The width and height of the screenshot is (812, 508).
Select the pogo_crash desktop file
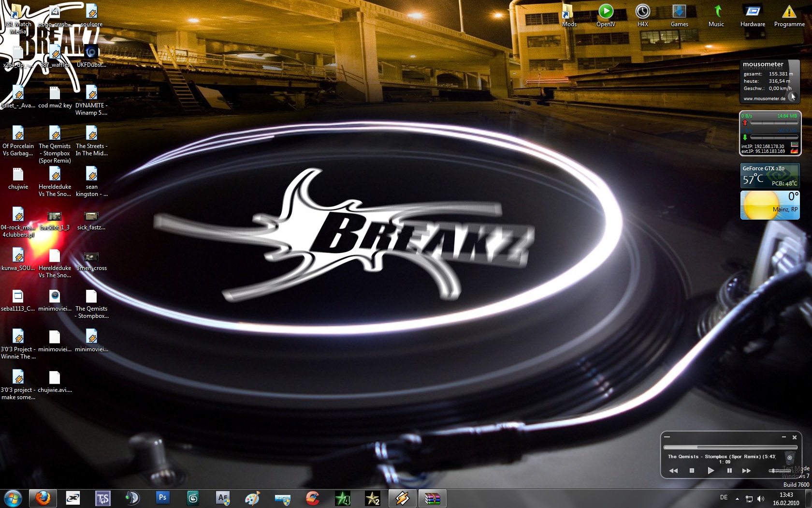tap(55, 15)
